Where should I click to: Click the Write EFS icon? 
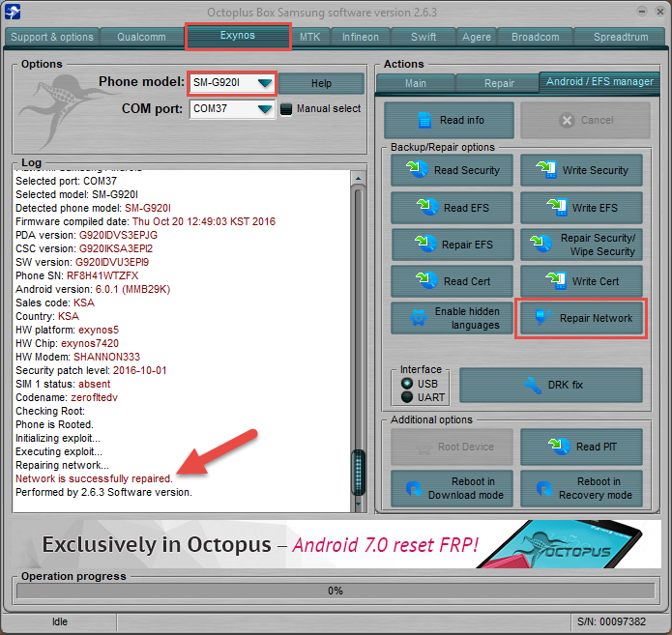pyautogui.click(x=557, y=207)
